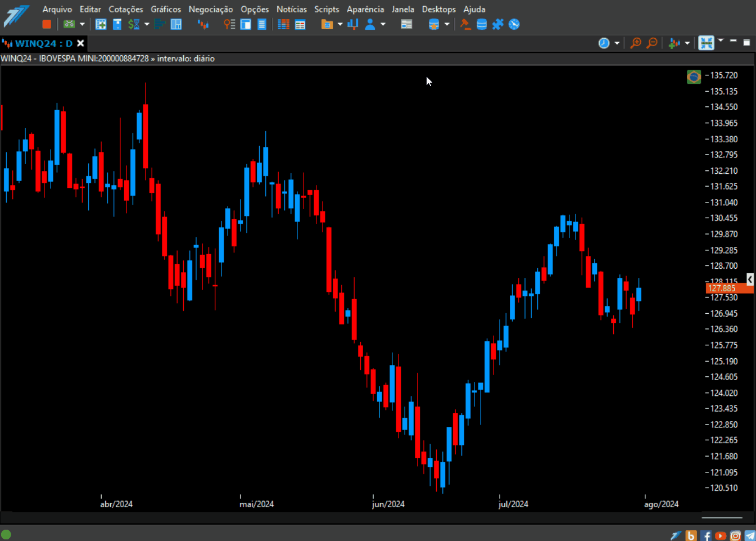Open the blue user profile icon
This screenshot has width=756, height=541.
point(370,24)
